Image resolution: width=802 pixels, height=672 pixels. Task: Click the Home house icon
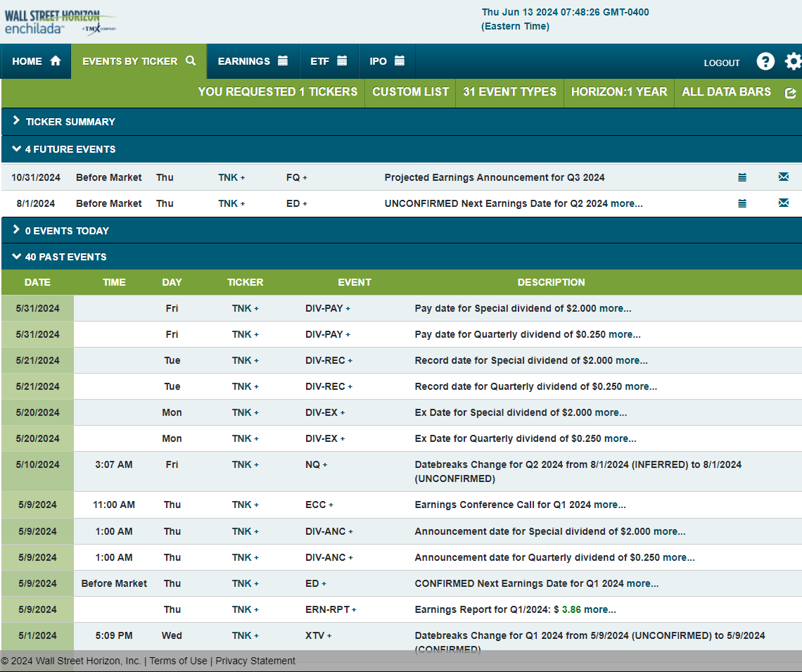(x=56, y=61)
